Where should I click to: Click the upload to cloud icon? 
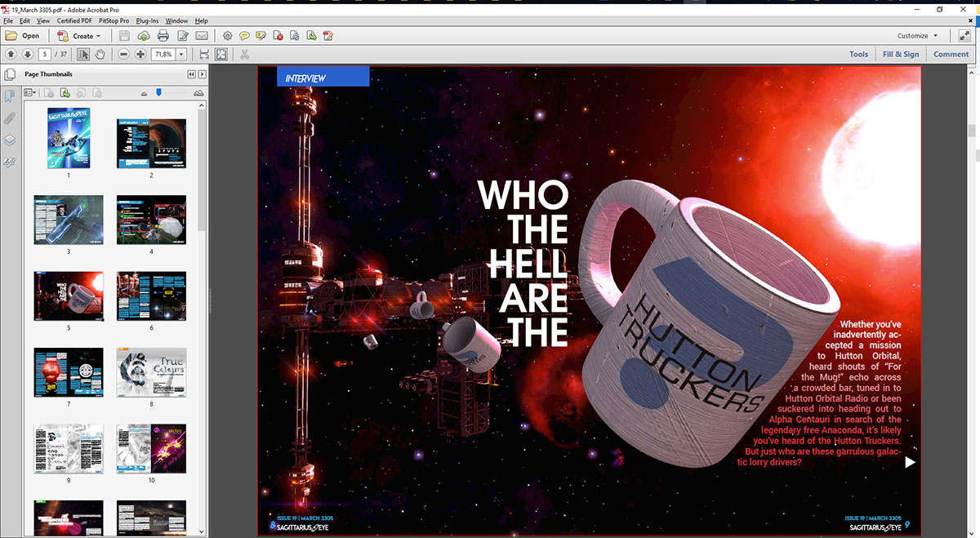point(144,36)
